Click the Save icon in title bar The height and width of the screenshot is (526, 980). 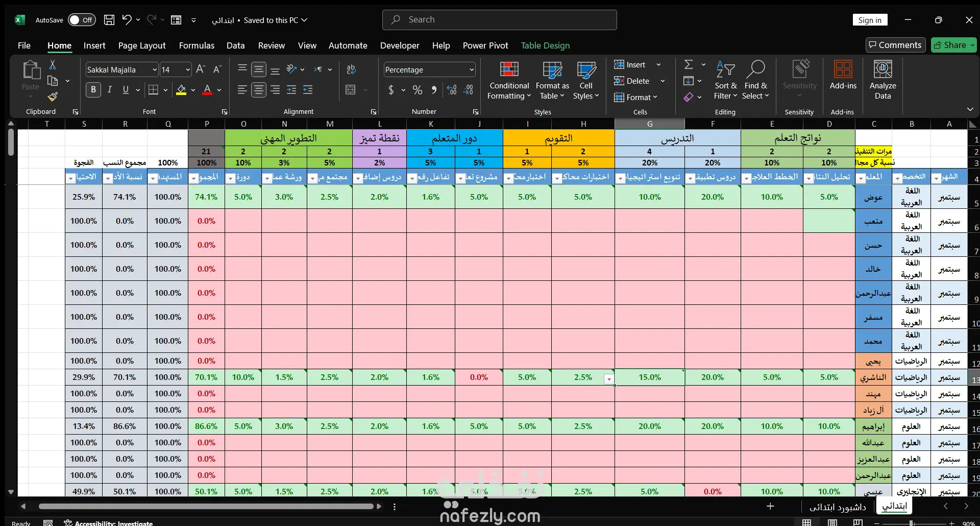[x=109, y=20]
